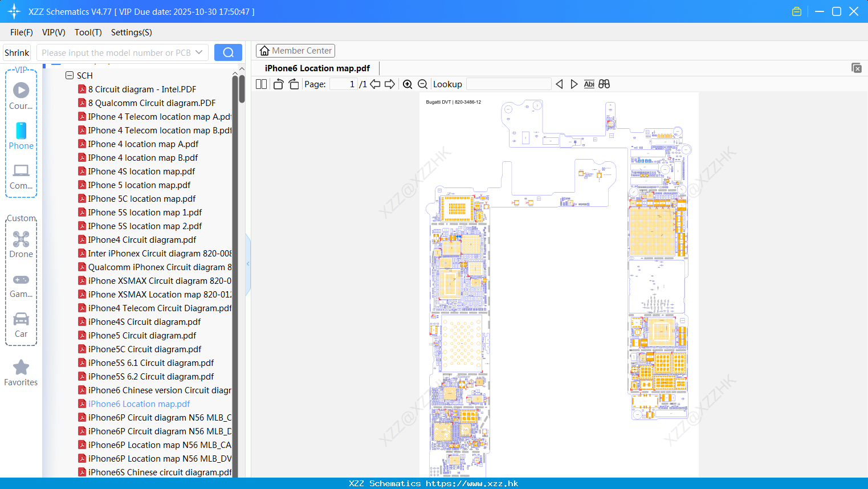Select the Computer category icon
Viewport: 868px width, 489px height.
[x=21, y=170]
